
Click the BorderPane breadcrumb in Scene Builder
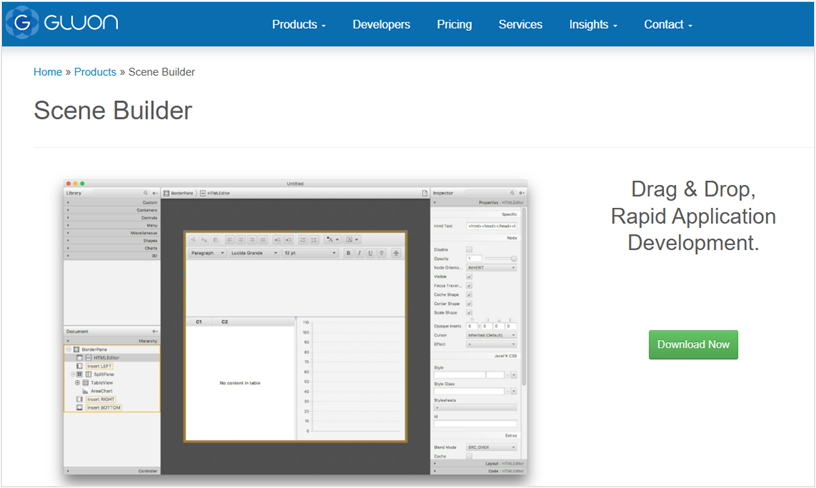tap(178, 193)
